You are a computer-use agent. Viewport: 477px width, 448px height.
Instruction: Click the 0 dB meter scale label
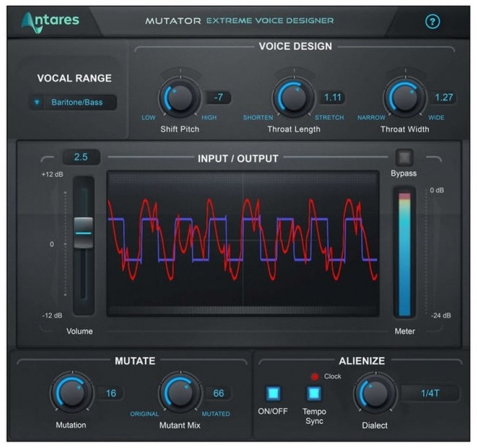[437, 191]
